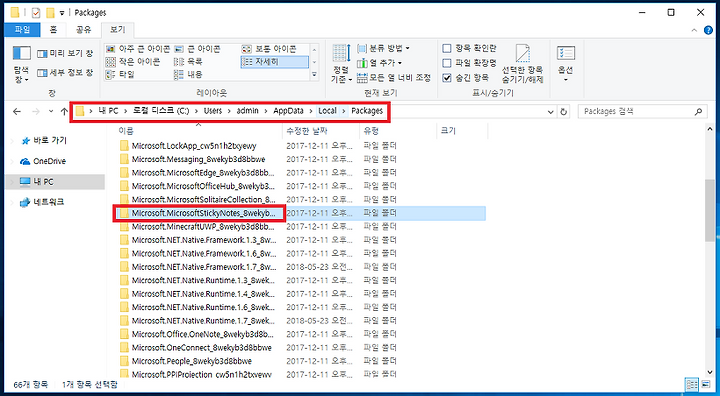
Task: Open 옵션 folder options
Action: [x=566, y=63]
